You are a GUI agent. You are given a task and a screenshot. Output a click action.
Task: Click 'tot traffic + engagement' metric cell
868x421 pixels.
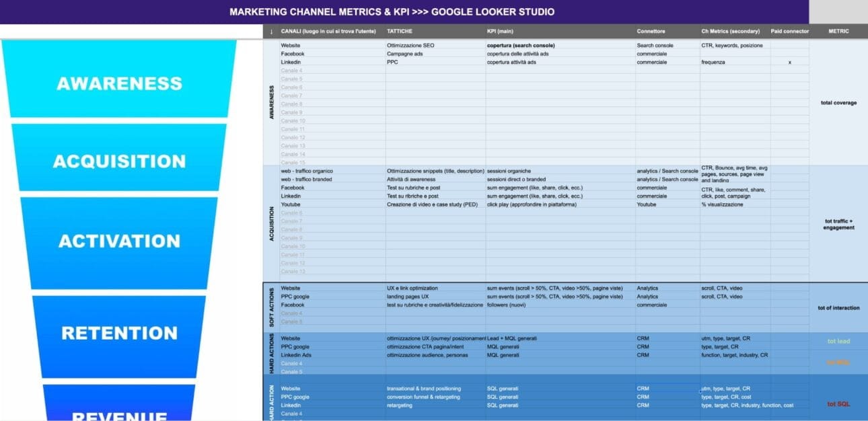click(838, 224)
